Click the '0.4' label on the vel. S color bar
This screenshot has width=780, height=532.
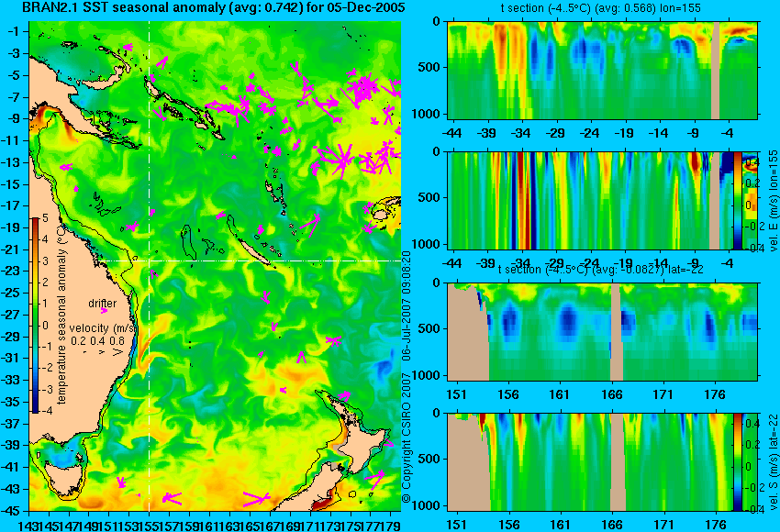(x=752, y=424)
